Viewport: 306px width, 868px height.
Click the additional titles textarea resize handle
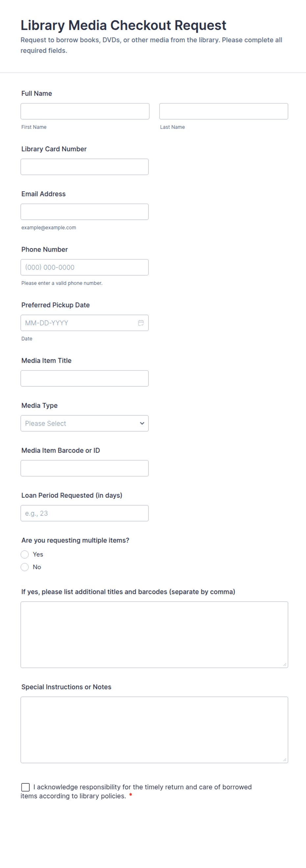coord(285,664)
